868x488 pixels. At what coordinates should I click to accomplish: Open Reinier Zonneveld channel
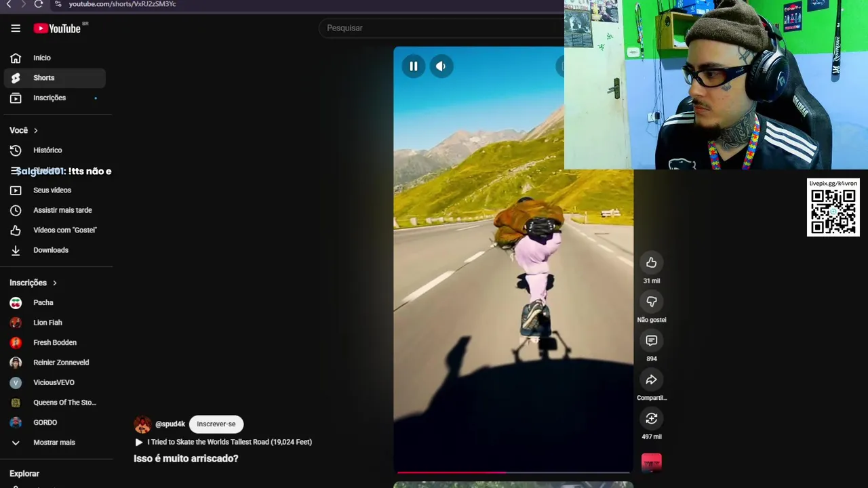tap(55, 363)
